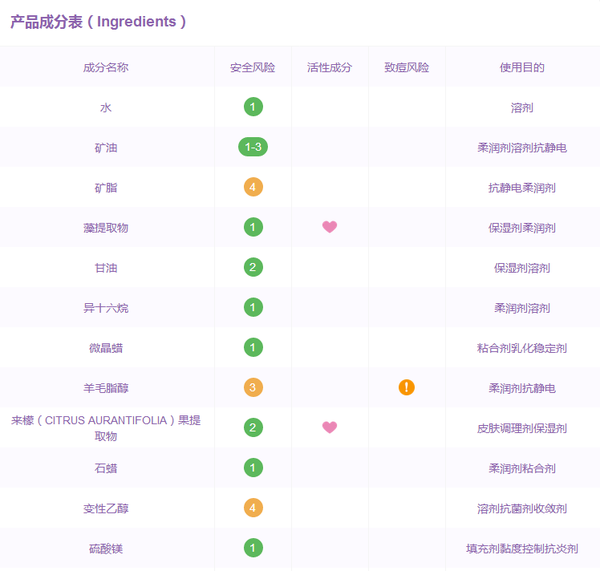This screenshot has height=571, width=600.
Task: Click the purpose 柔润剂抗静电
Action: [x=522, y=388]
